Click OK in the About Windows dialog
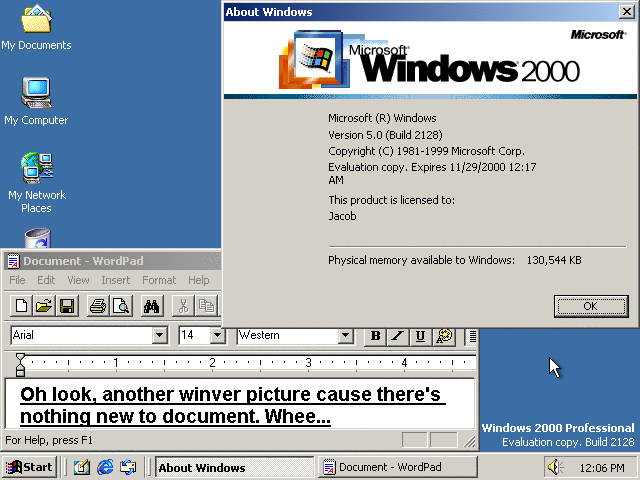Screen dimensions: 640x480 coord(591,306)
